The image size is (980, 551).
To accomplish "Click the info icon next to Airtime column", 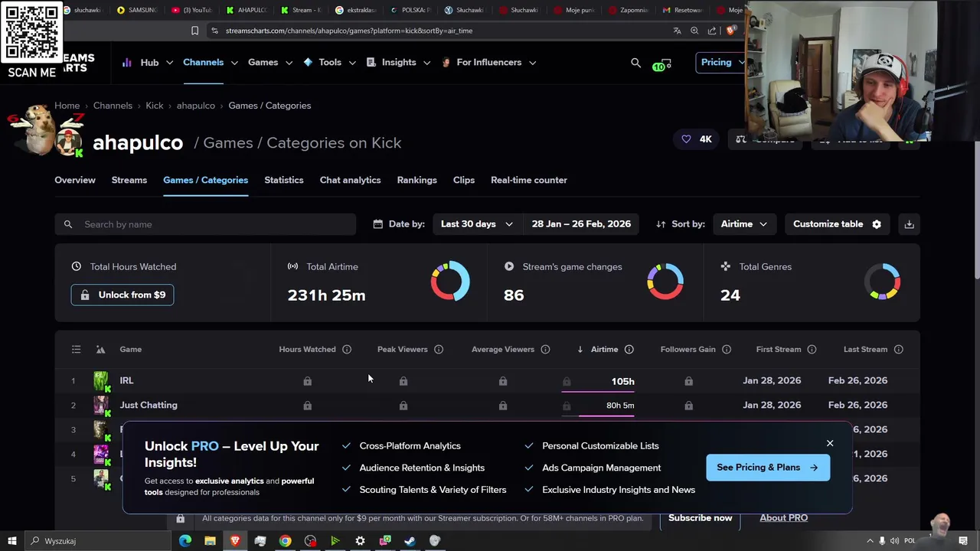I will point(629,350).
